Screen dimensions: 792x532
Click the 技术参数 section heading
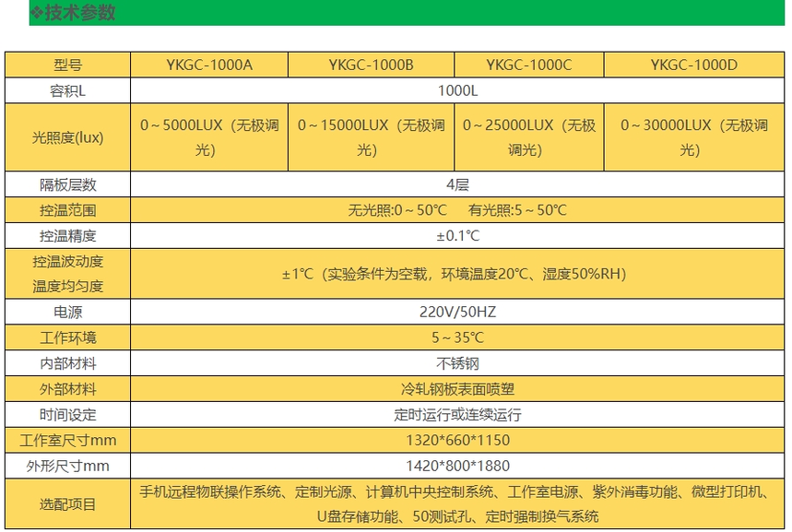[74, 12]
